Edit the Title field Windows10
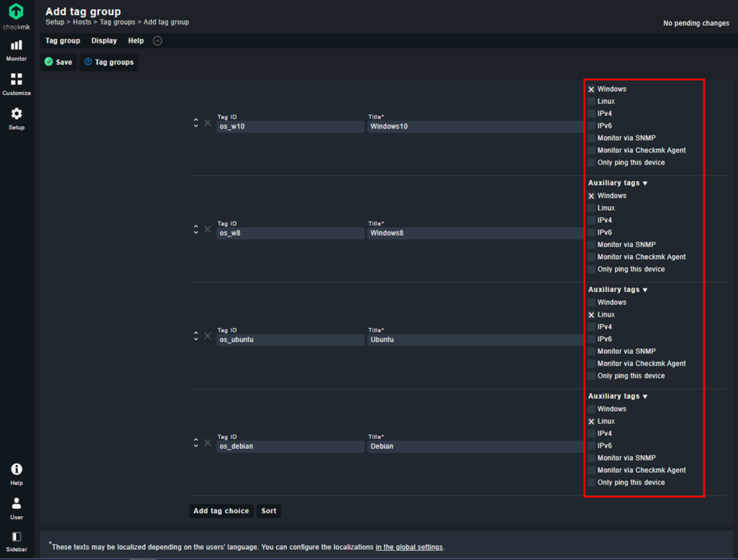The width and height of the screenshot is (738, 560). tap(476, 127)
